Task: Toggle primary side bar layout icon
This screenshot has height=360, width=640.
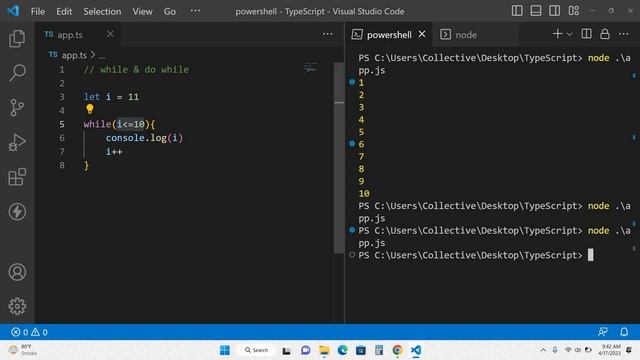Action: 517,11
